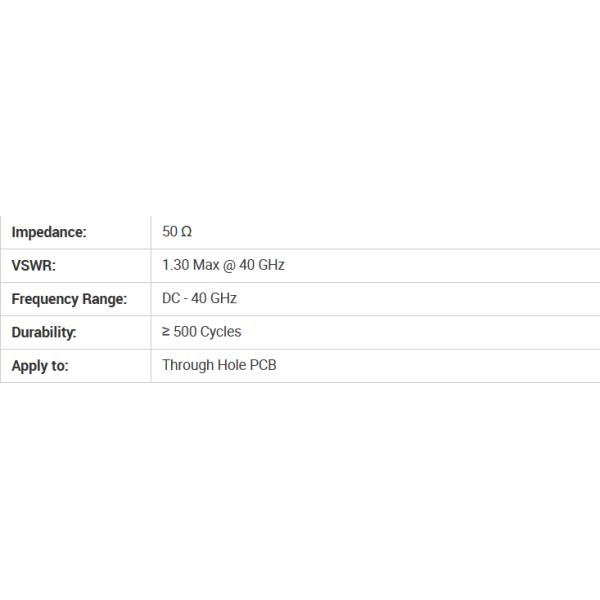Screen dimensions: 600x600
Task: Click the Apply to label
Action: [x=40, y=366]
